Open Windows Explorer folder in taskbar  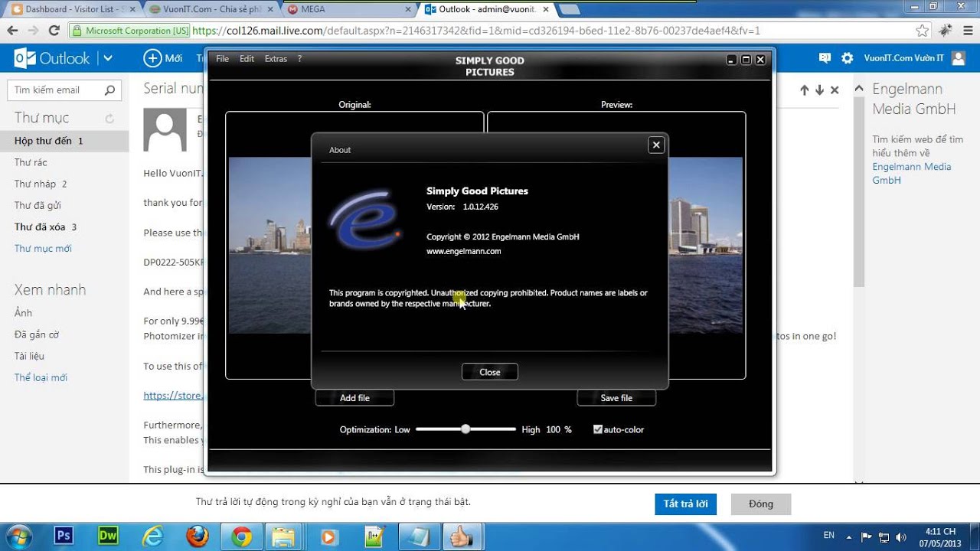tap(284, 536)
